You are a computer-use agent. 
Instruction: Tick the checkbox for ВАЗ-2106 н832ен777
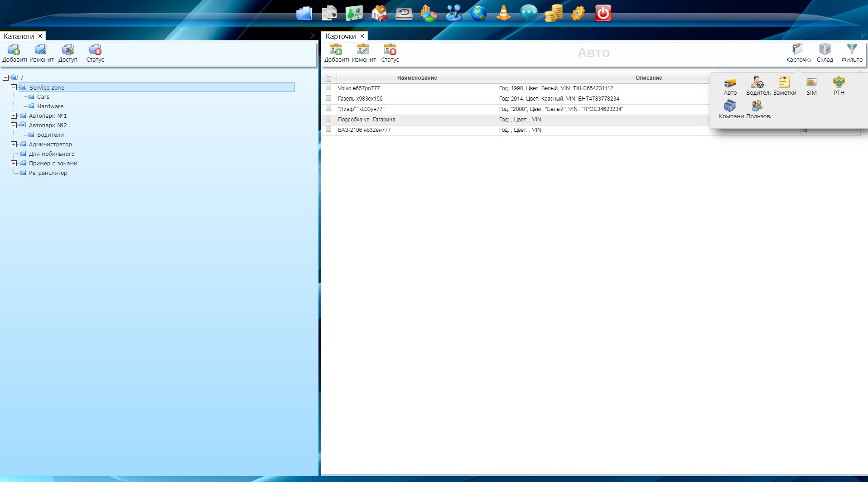coord(328,130)
